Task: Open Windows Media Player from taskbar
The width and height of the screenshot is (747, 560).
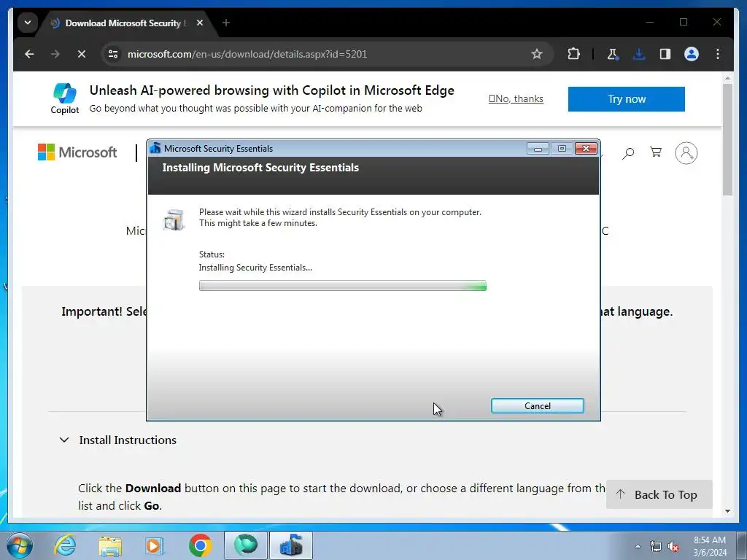Action: coord(155,545)
